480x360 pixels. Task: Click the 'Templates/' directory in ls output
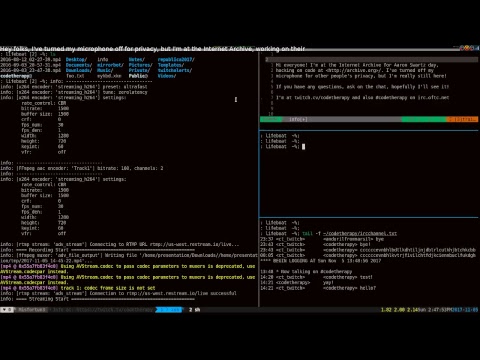tap(171, 65)
